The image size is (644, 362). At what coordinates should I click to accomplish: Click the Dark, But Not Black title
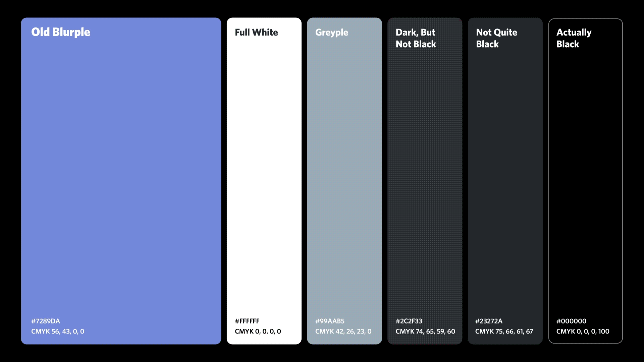(416, 38)
